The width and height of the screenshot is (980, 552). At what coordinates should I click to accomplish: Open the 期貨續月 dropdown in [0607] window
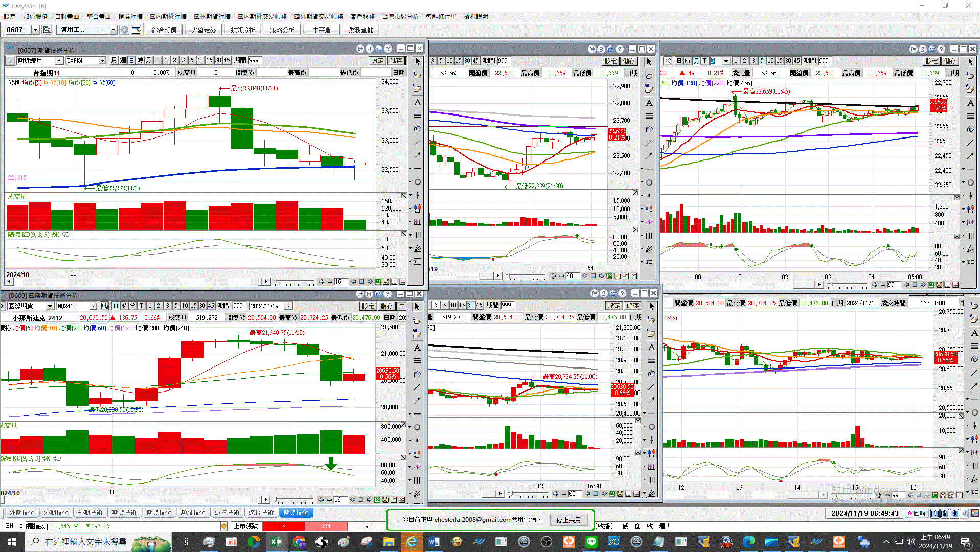pyautogui.click(x=59, y=61)
